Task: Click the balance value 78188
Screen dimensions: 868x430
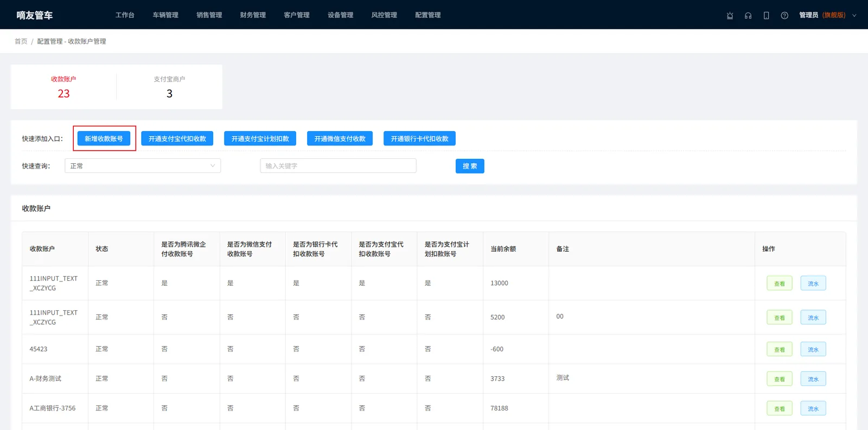Action: pyautogui.click(x=499, y=408)
